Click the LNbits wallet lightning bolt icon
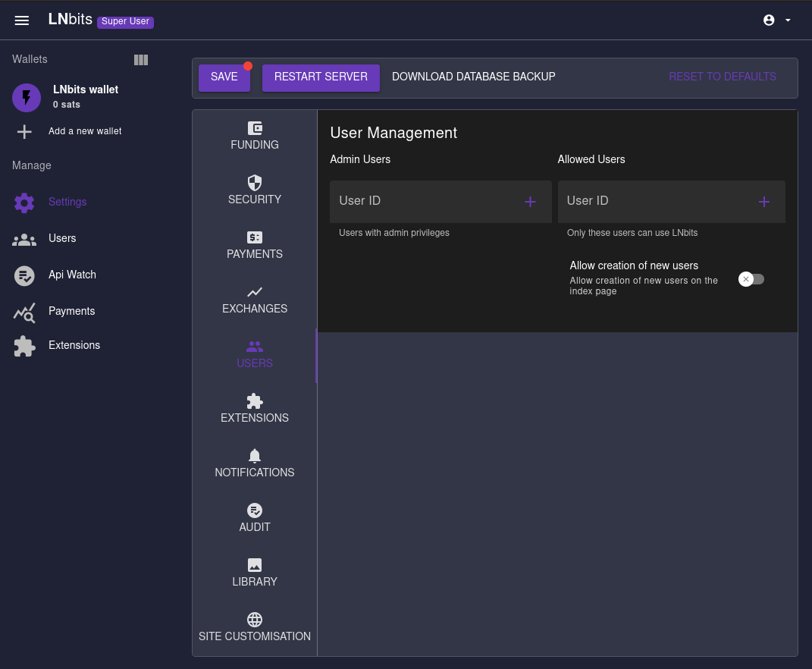 click(27, 97)
